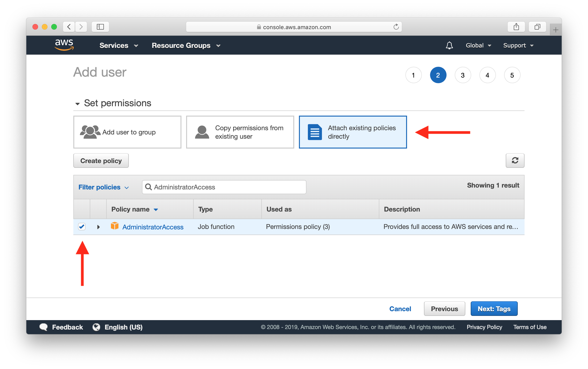
Task: Click the Feedback speech bubble icon
Action: click(x=44, y=327)
